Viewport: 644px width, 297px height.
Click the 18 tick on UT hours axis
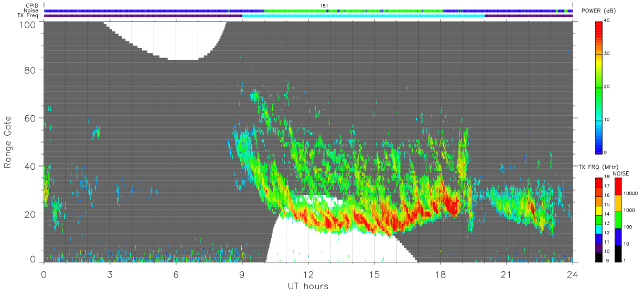(440, 274)
